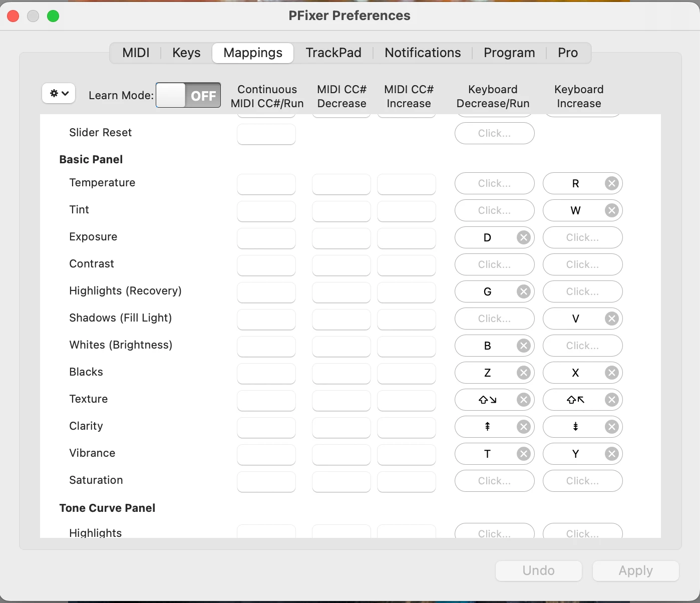Click Temperature continuous MIDI CC field
This screenshot has height=603, width=700.
click(266, 184)
